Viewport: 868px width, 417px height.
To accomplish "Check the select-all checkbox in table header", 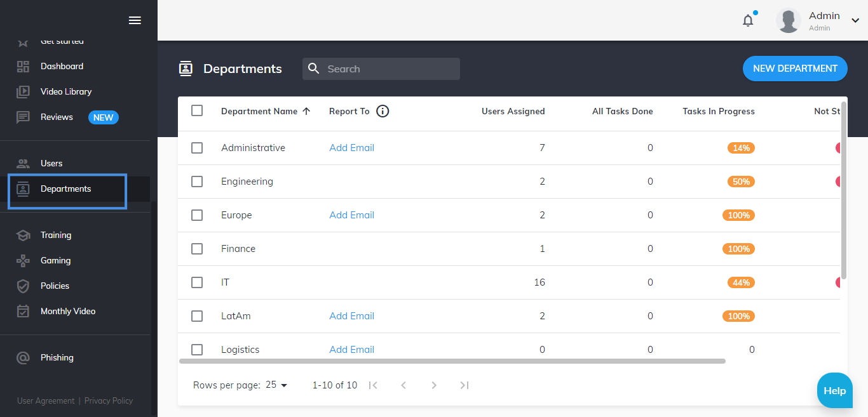I will click(x=197, y=110).
